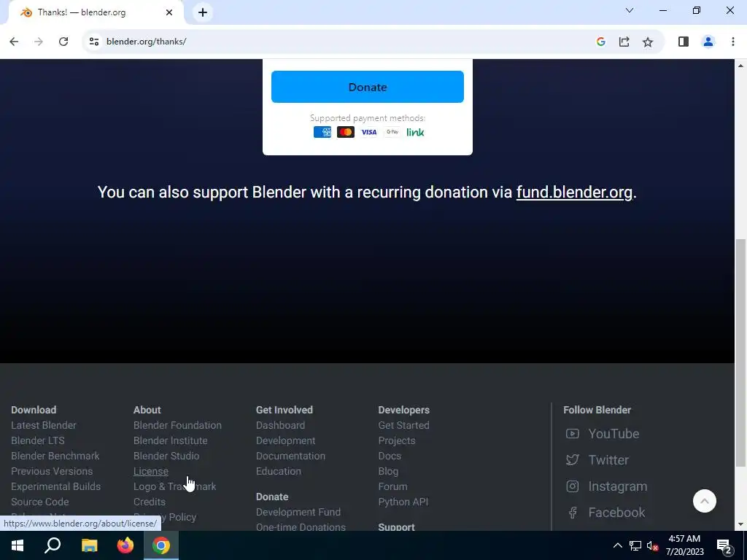
Task: Toggle the browser side panel icon
Action: tap(683, 42)
